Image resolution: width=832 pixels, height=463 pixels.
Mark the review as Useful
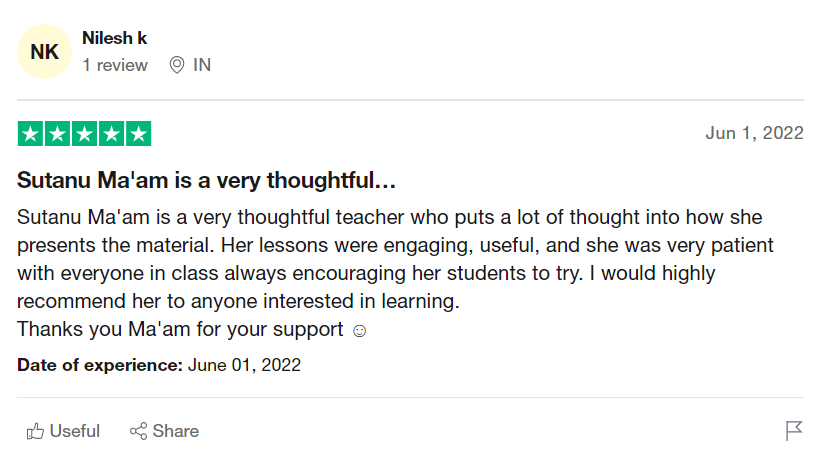pyautogui.click(x=74, y=431)
